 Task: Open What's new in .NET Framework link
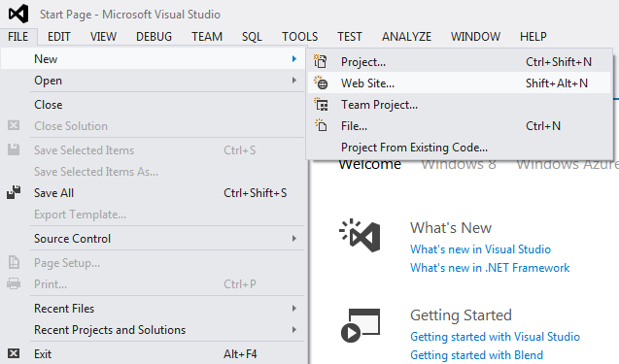tap(490, 268)
